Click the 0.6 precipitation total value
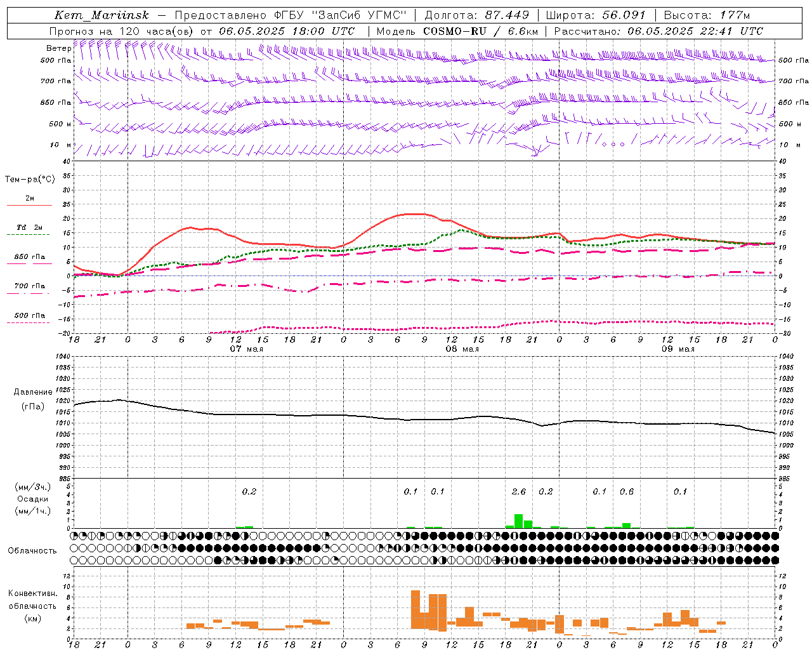This screenshot has height=650, width=812. point(627,492)
